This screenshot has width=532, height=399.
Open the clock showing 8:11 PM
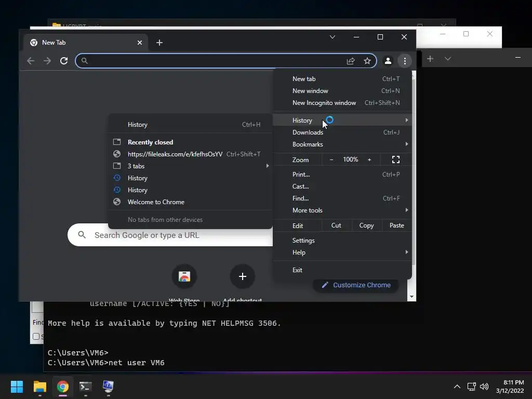[510, 387]
